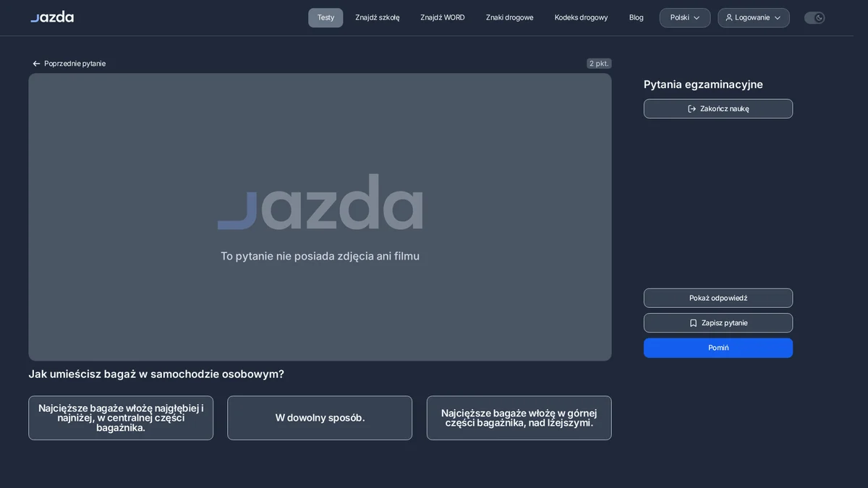Click the Pokaż odpowiedź button
This screenshot has width=868, height=488.
[718, 298]
